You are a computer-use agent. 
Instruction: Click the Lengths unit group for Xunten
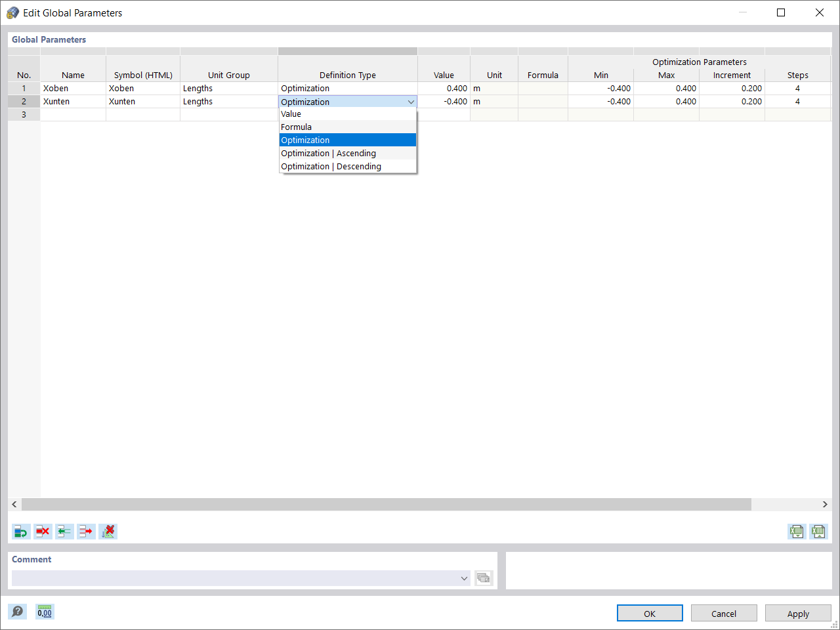[229, 102]
